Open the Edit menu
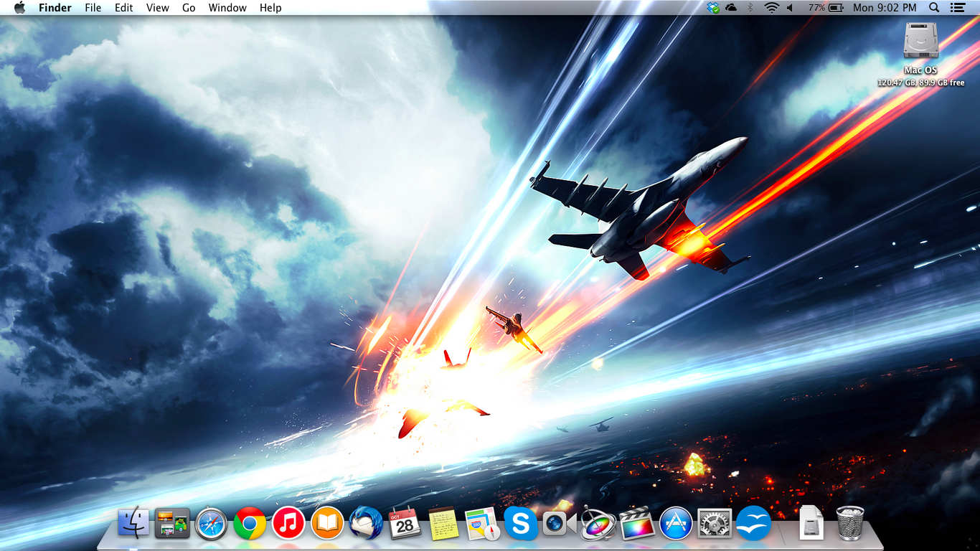980x551 pixels. coord(124,8)
